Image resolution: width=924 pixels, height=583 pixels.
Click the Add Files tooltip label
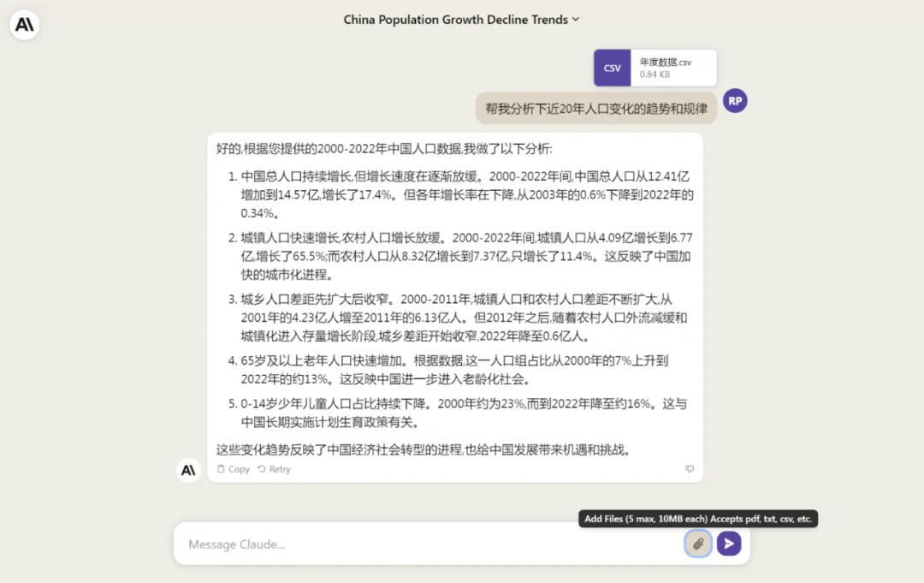pyautogui.click(x=698, y=519)
